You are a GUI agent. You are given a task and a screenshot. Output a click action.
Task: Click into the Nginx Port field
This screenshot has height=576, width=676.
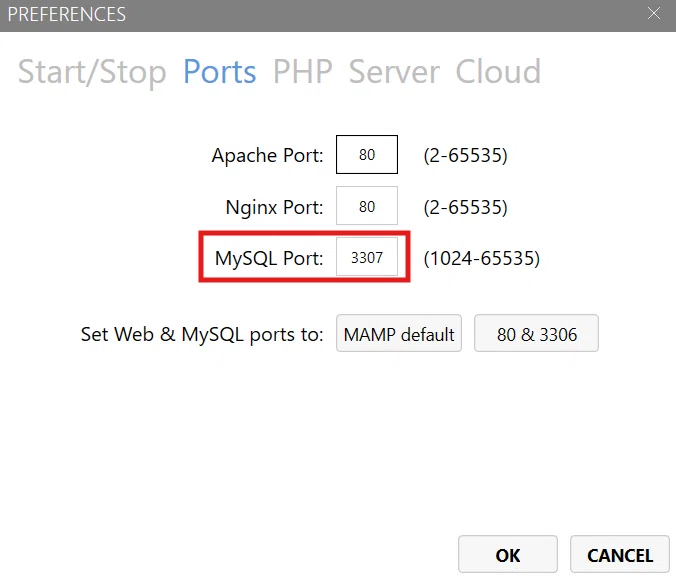pyautogui.click(x=367, y=206)
